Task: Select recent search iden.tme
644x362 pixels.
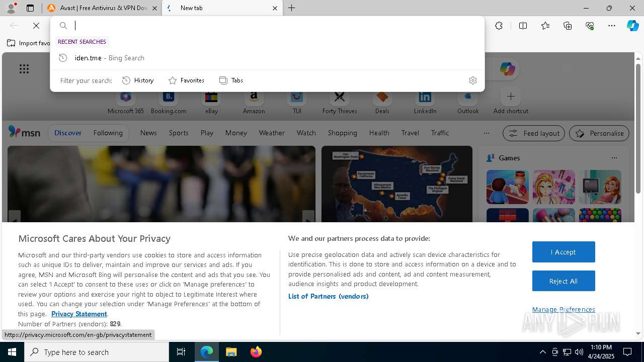Action: click(267, 58)
